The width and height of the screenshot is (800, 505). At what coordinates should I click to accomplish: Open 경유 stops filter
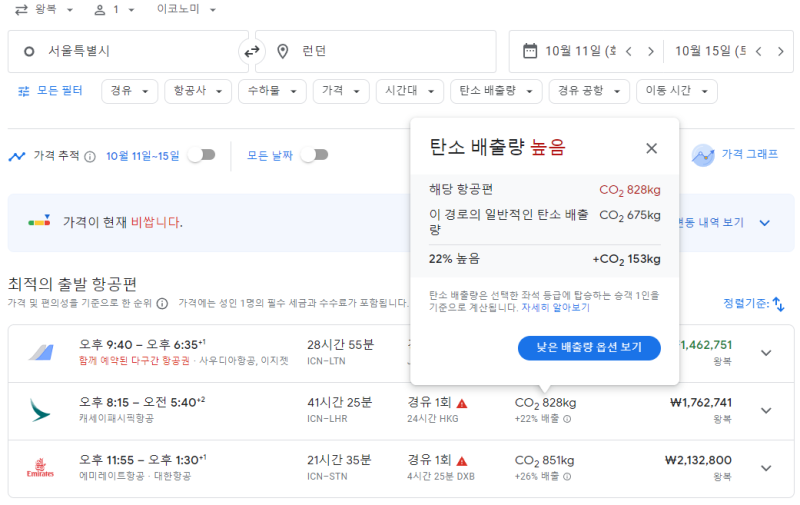(130, 91)
